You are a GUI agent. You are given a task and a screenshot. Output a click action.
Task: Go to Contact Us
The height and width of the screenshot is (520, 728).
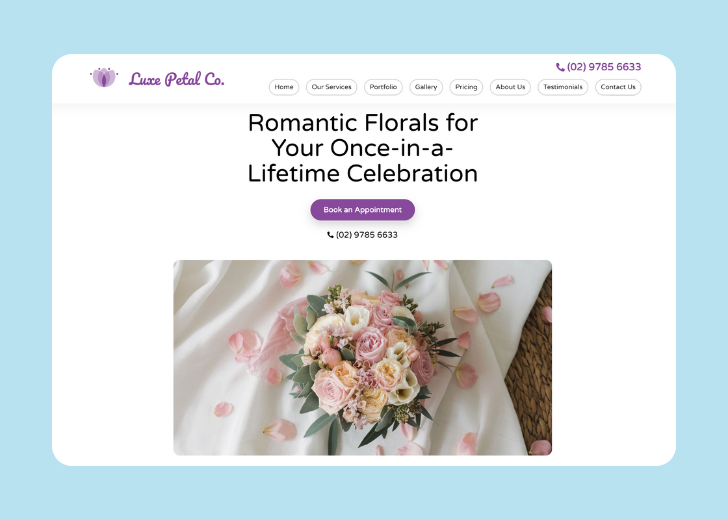[x=618, y=87]
